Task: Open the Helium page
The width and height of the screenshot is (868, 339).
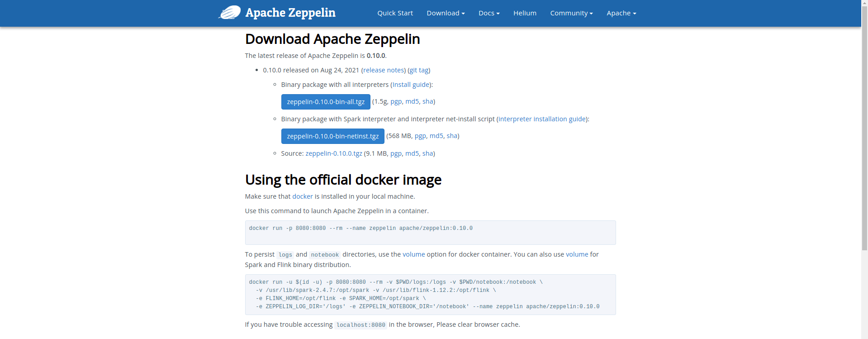Action: coord(525,13)
